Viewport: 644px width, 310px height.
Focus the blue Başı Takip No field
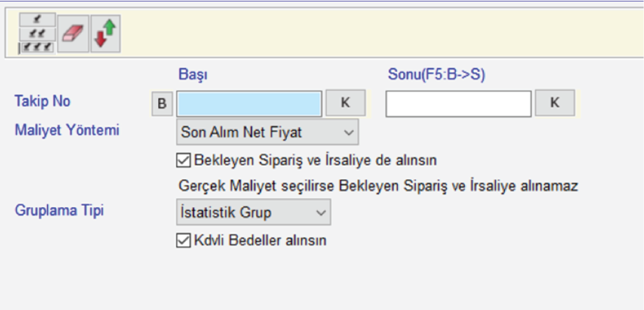coord(250,104)
